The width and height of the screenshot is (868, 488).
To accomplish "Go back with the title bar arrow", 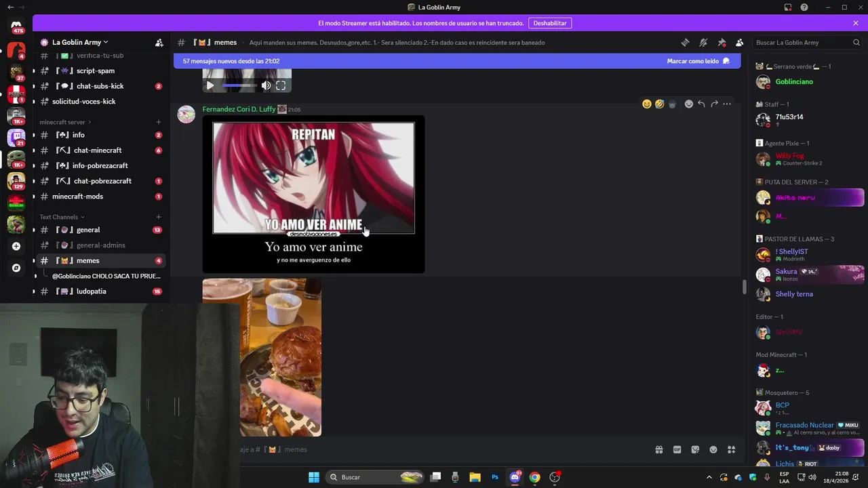I will (10, 7).
